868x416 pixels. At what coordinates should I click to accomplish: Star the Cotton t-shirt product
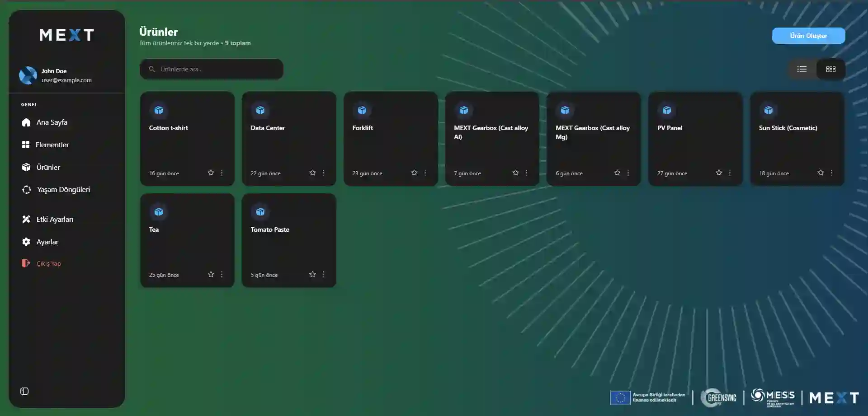coord(211,173)
